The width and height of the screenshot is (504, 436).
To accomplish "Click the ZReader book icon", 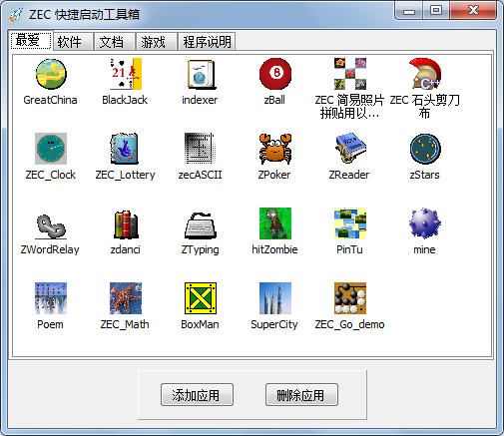I will 350,149.
